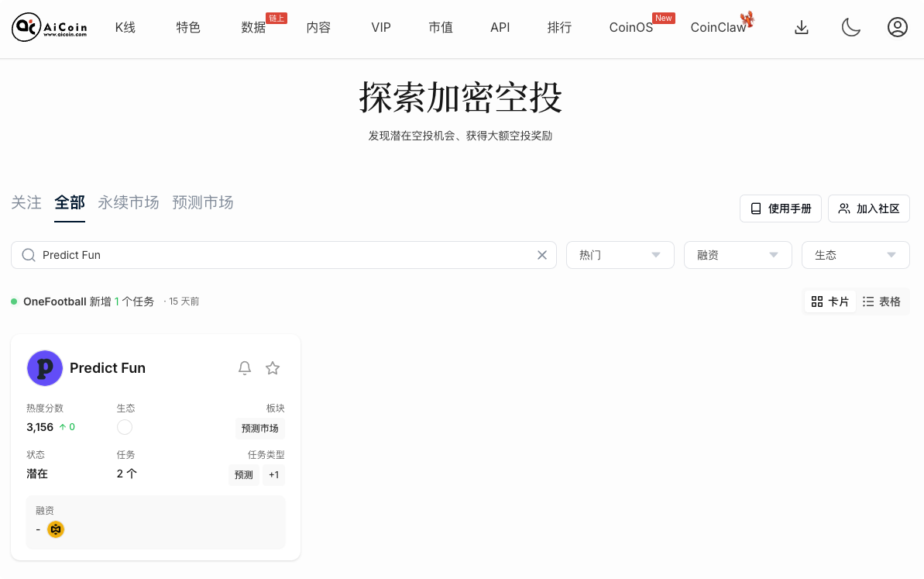Toggle dark mode with the moon icon

point(851,26)
